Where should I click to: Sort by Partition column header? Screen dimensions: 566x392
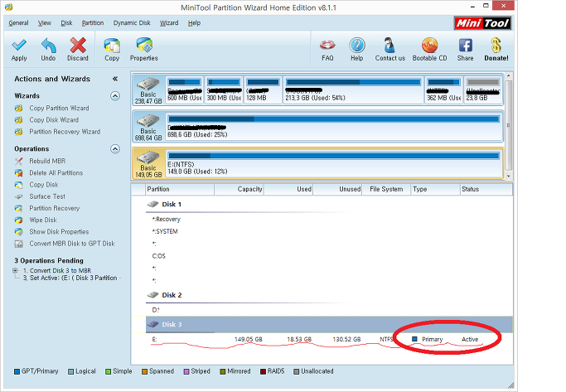(180, 189)
